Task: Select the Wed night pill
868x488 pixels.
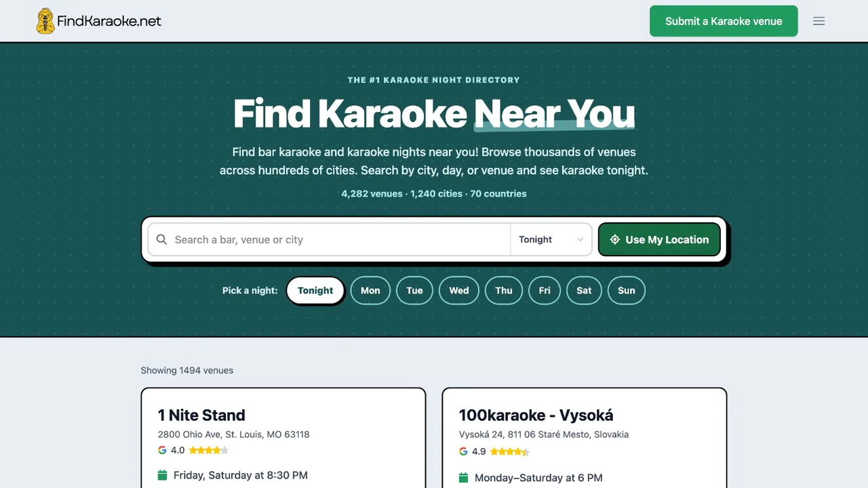Action: [x=459, y=290]
